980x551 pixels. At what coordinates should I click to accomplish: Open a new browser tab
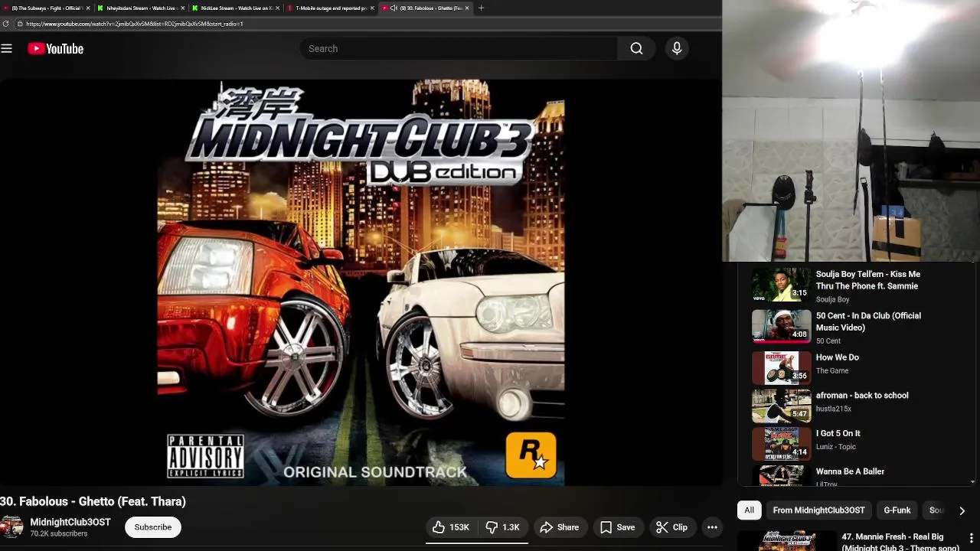pos(481,8)
